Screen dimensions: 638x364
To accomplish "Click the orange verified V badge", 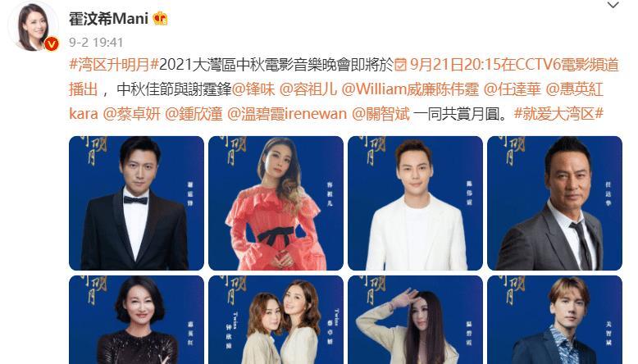I will pos(52,43).
